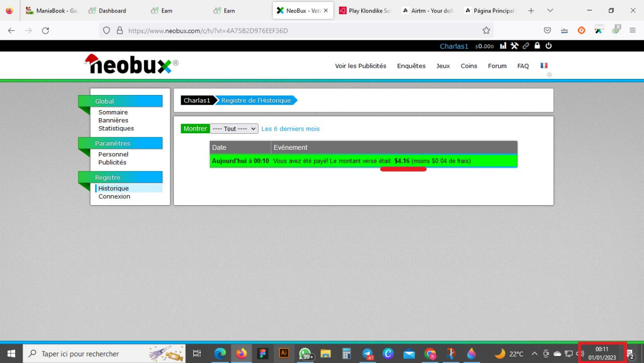Open a new browser tab

click(531, 11)
